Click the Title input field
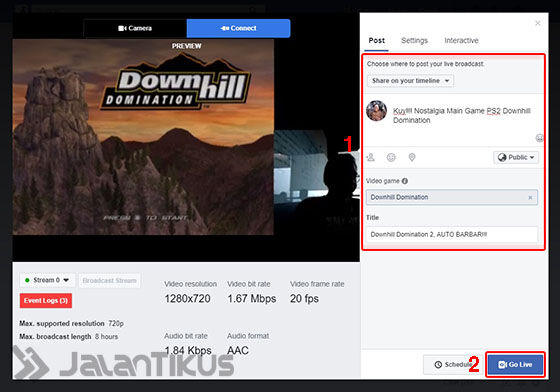The image size is (560, 392). click(452, 235)
